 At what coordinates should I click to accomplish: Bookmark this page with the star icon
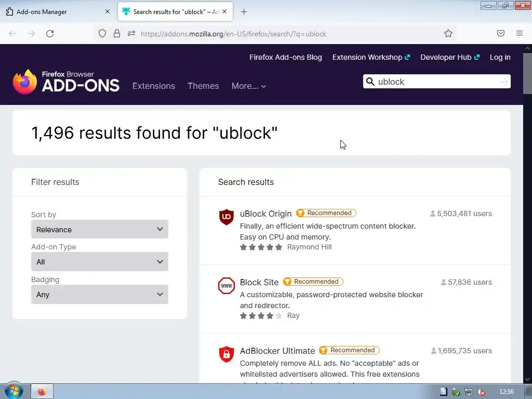tap(448, 33)
